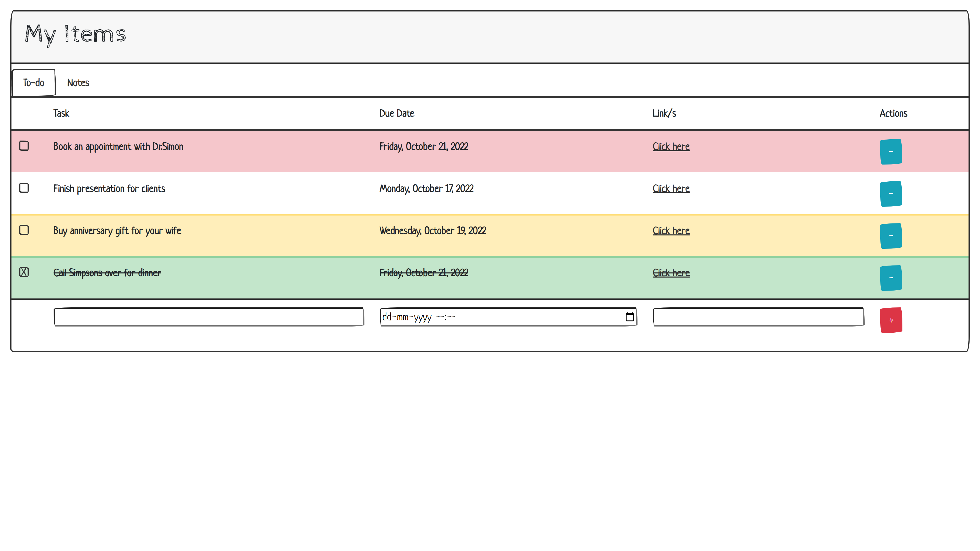Tick the Finish presentation for clients checkbox

[24, 188]
